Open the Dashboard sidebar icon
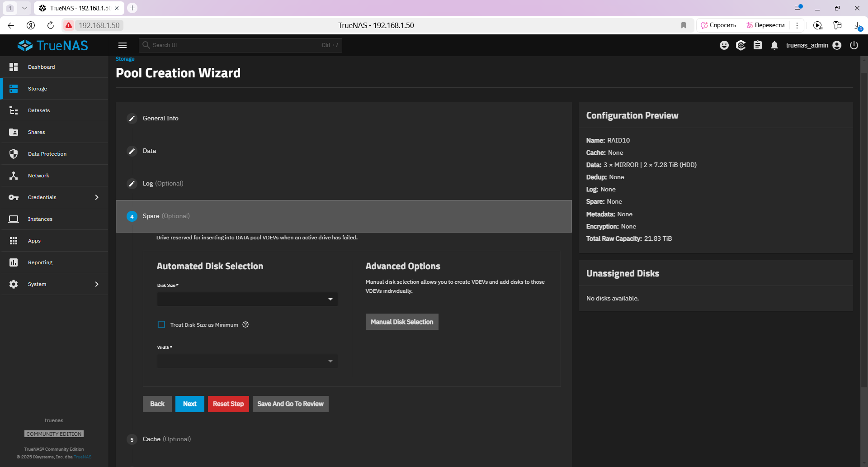This screenshot has width=868, height=467. pos(14,67)
